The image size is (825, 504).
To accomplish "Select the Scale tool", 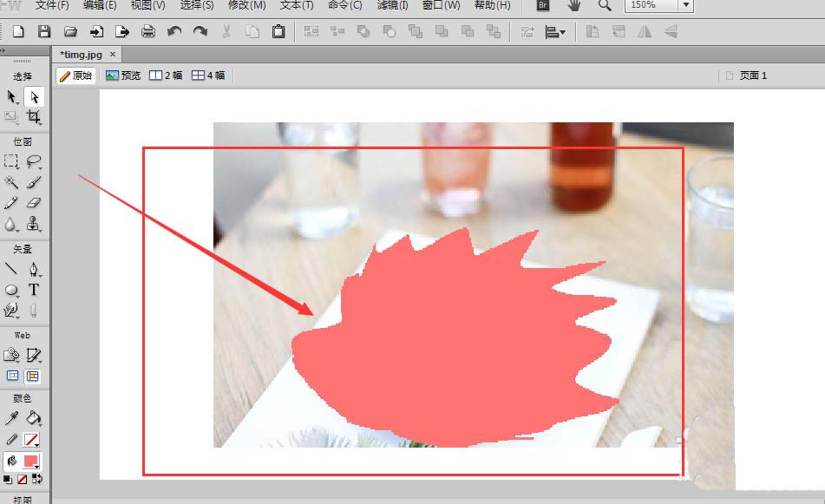I will 11,117.
